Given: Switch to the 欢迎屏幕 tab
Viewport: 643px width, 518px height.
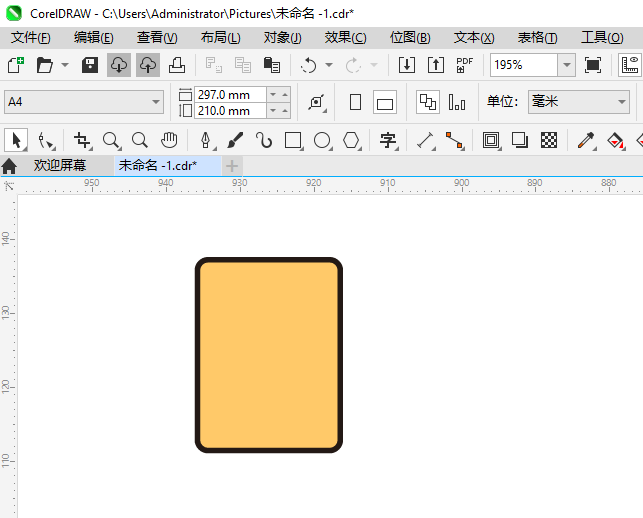Looking at the screenshot, I should [x=60, y=166].
